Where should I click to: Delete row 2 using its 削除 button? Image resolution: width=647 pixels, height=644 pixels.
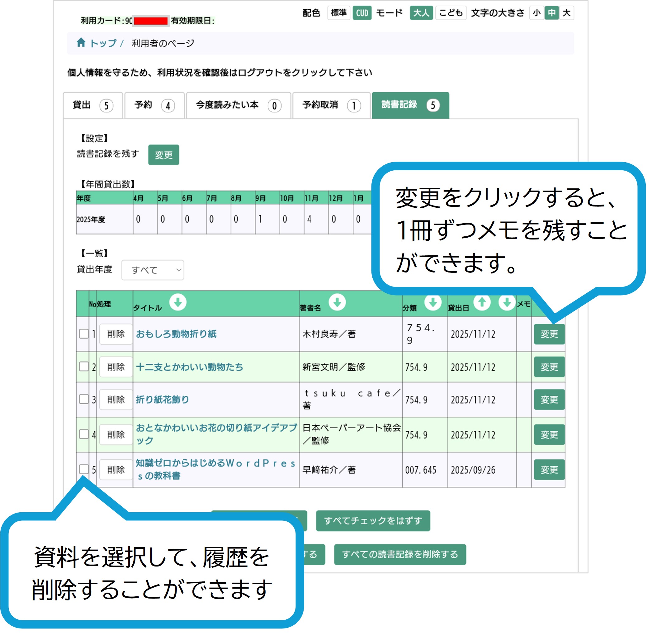pos(116,367)
